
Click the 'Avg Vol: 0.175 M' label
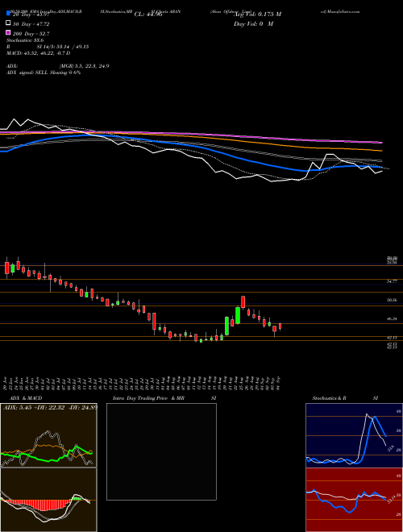[x=257, y=15]
